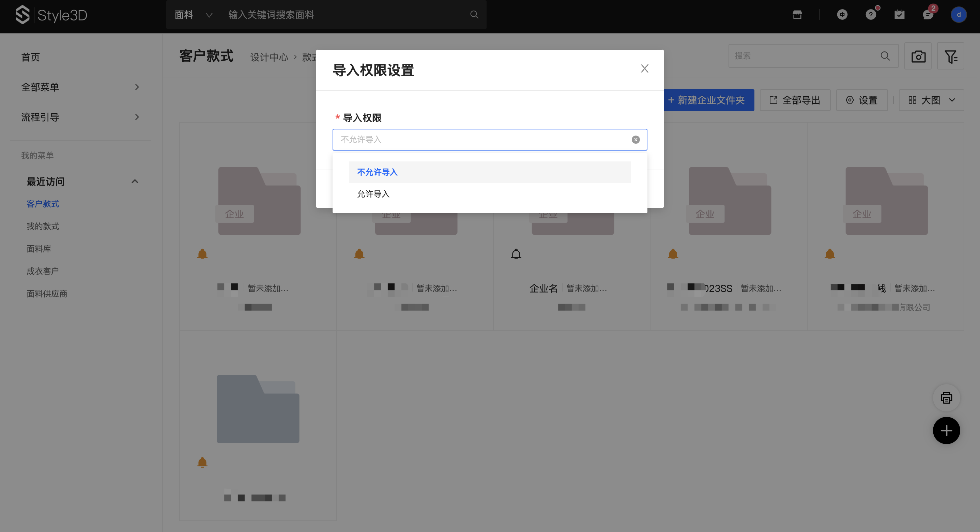Click the printer floating button
This screenshot has height=532, width=980.
[946, 398]
